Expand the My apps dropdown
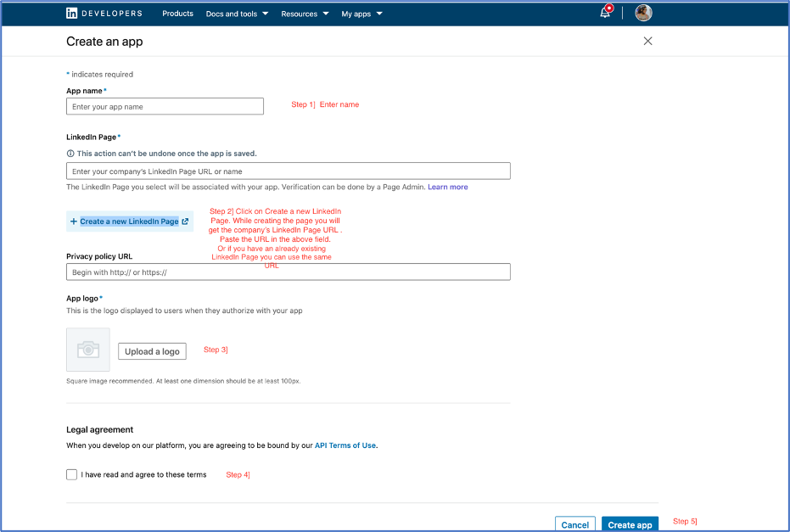Viewport: 790px width, 532px height. coord(361,14)
